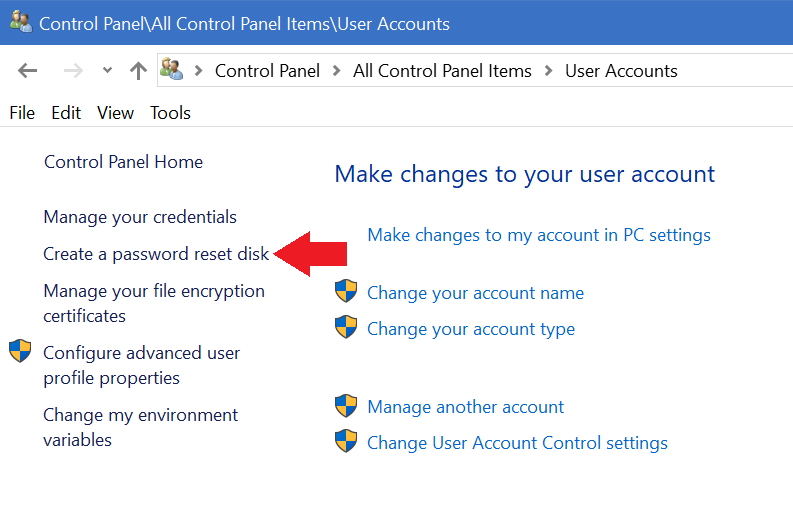Expand the chevron after Control Panel breadcrumb
Image resolution: width=793 pixels, height=516 pixels.
(337, 71)
